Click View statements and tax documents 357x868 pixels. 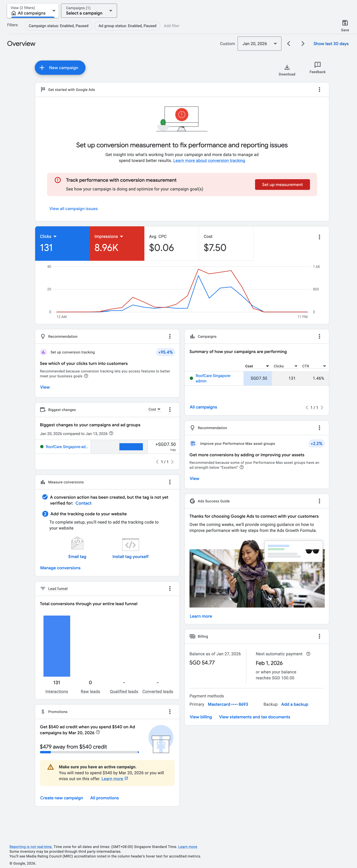(254, 717)
